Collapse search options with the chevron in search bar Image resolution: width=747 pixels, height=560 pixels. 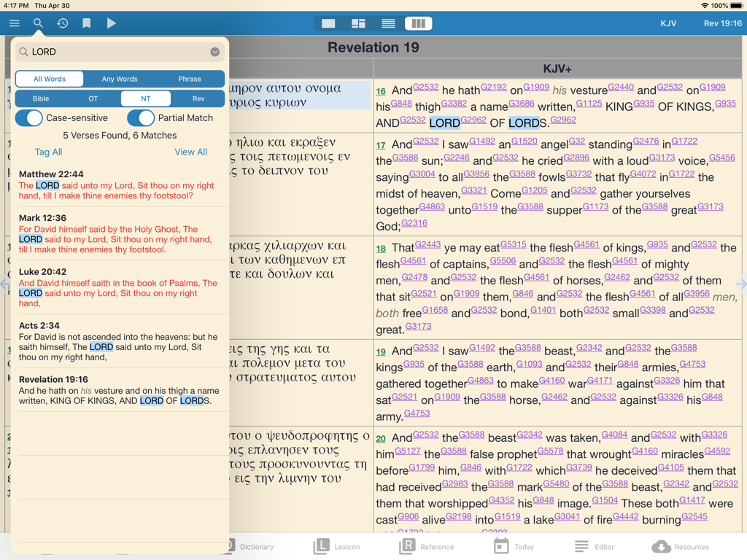pos(214,52)
